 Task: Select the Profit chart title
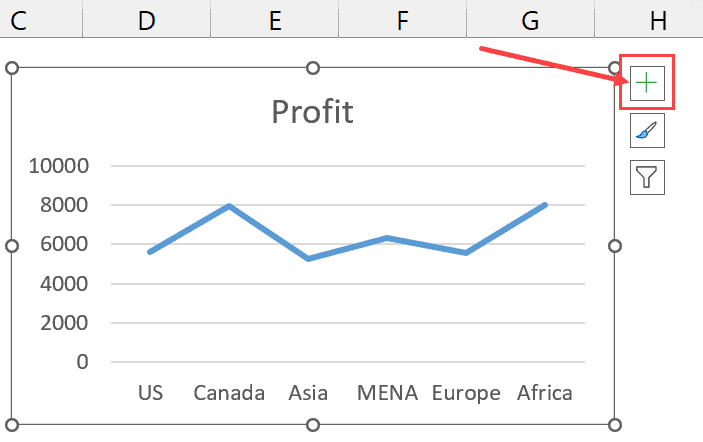312,111
